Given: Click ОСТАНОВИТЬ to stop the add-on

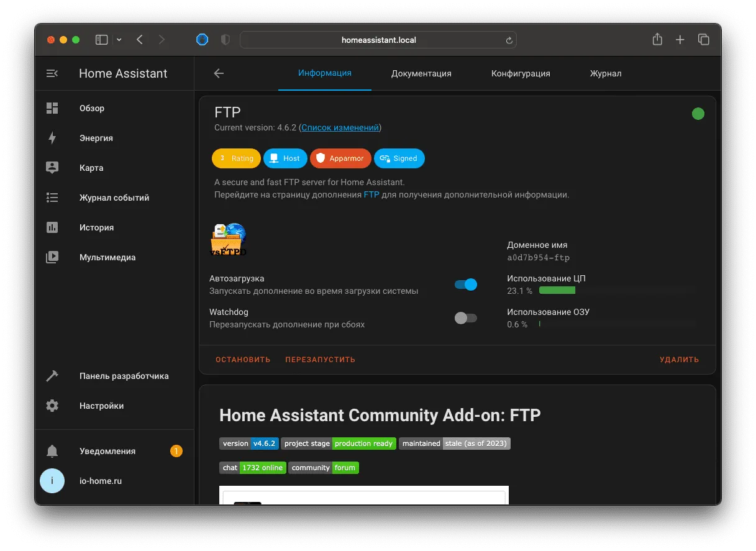Looking at the screenshot, I should tap(243, 360).
